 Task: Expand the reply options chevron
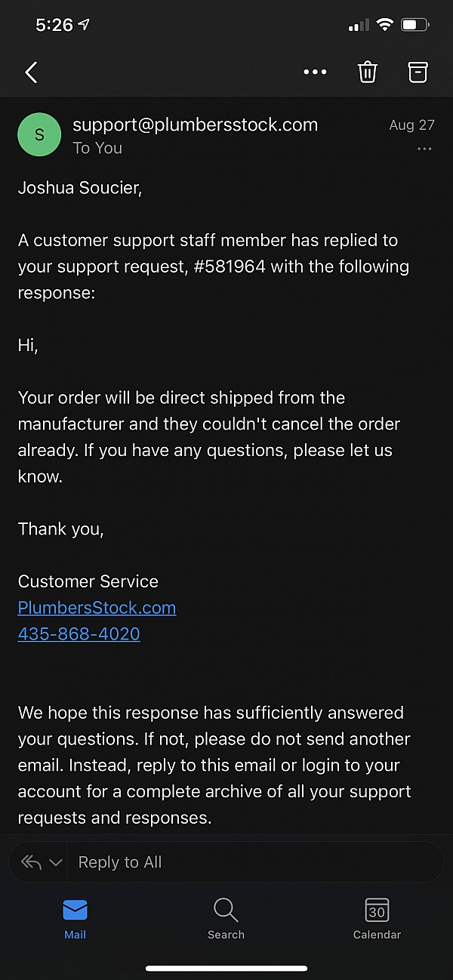point(55,862)
